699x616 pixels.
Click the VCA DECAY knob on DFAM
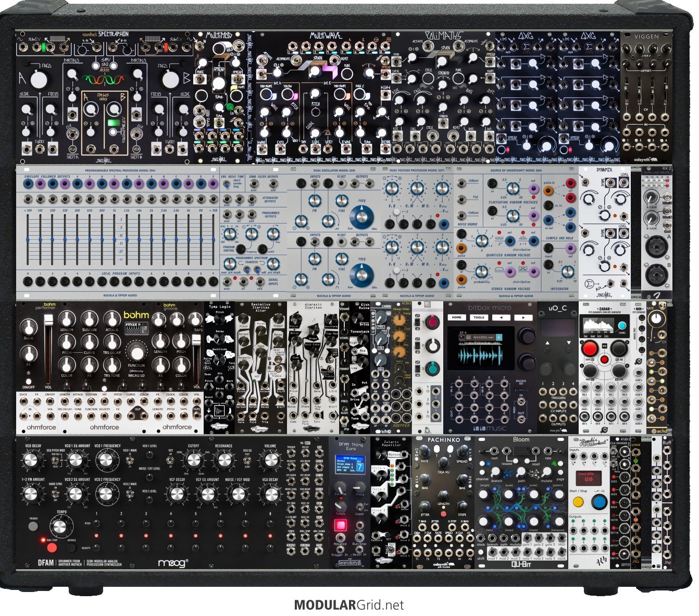pos(270,493)
